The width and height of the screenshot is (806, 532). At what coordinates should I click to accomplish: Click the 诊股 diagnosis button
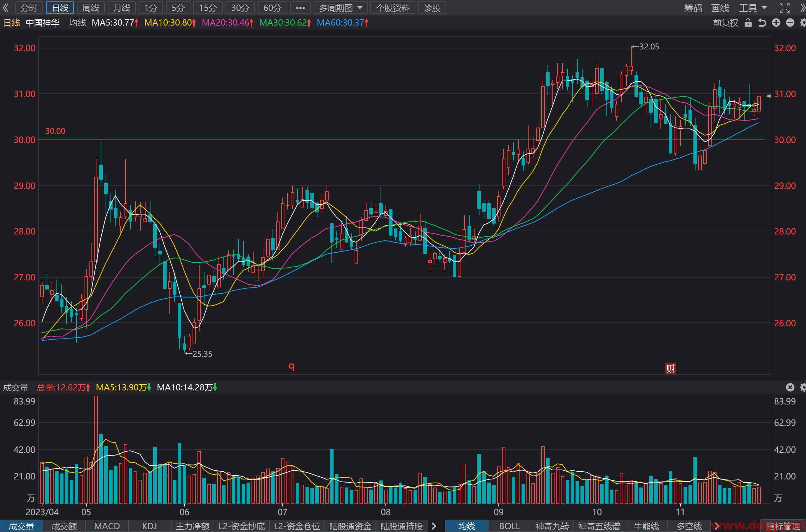432,8
